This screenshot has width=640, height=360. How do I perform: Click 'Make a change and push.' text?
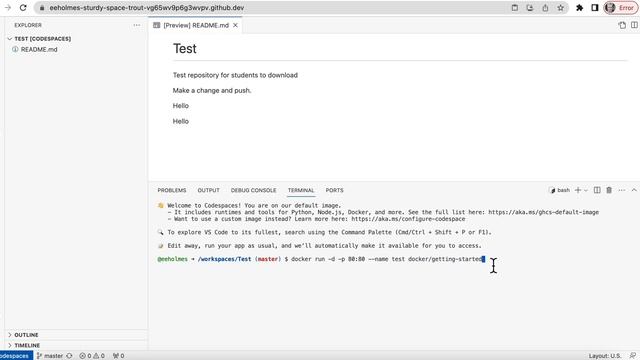click(x=212, y=90)
